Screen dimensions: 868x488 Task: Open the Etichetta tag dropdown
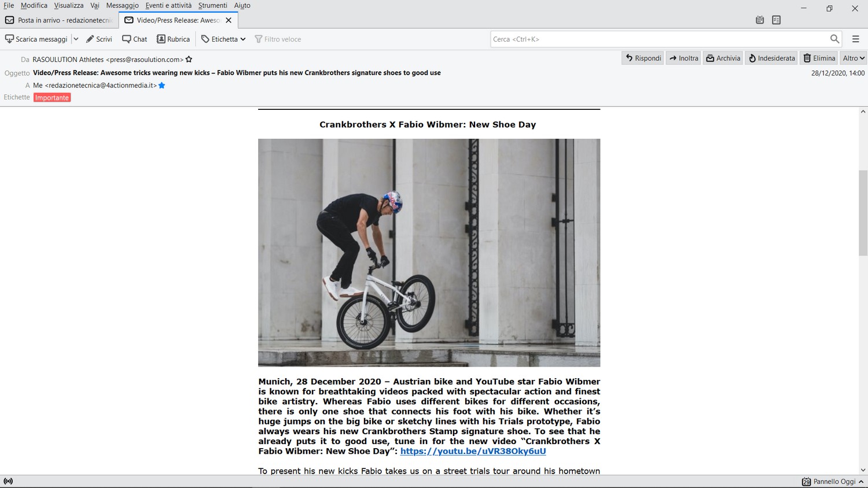[223, 39]
